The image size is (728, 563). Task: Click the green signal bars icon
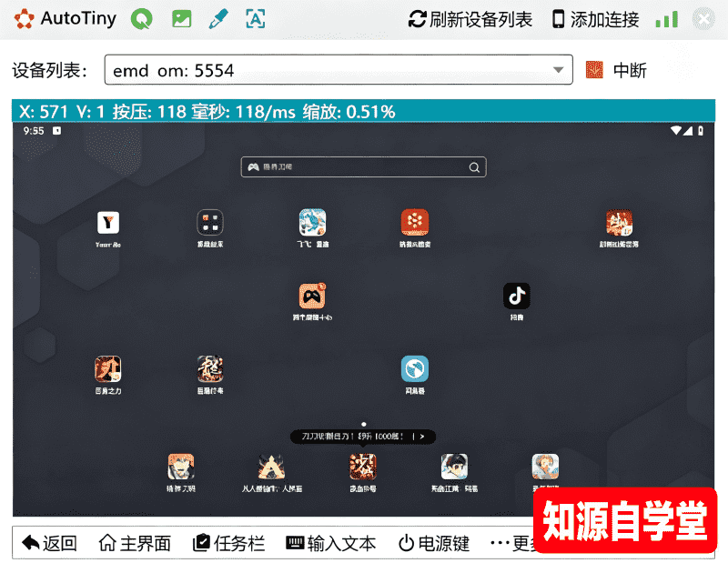pos(667,19)
